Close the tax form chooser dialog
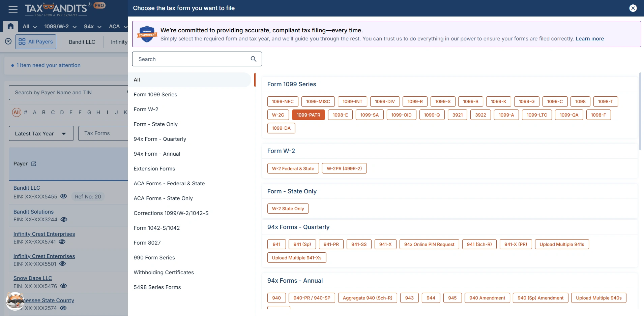This screenshot has width=644, height=316. 633,8
